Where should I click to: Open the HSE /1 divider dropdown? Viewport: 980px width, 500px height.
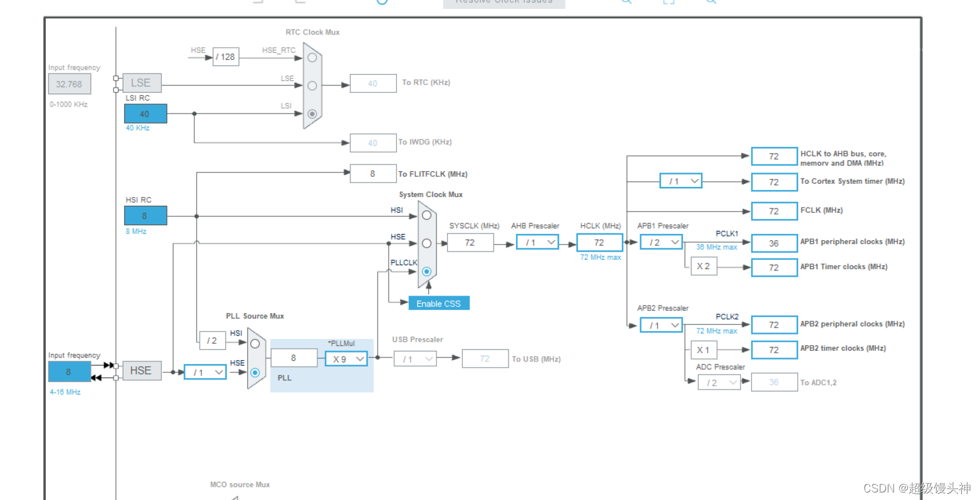coord(205,372)
